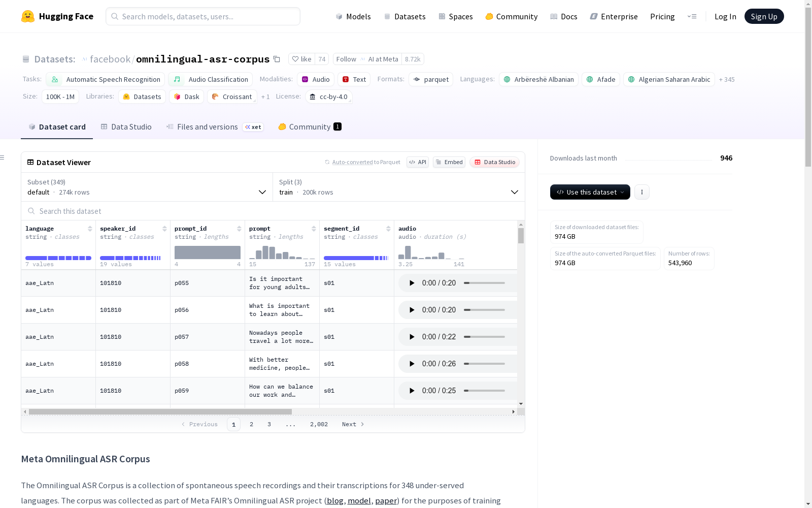This screenshot has height=508, width=812.
Task: Copy the dataset name with copy icon
Action: click(x=277, y=59)
